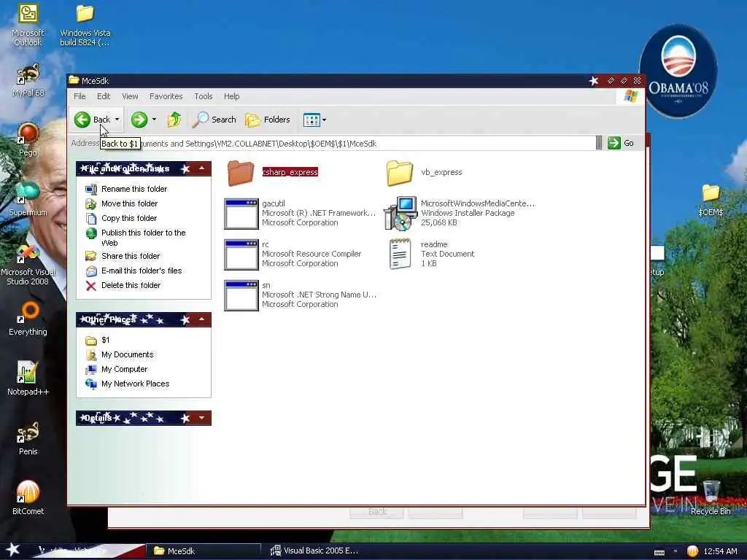Select the $OEM$ desktop folder
This screenshot has width=747, height=560.
point(711,200)
